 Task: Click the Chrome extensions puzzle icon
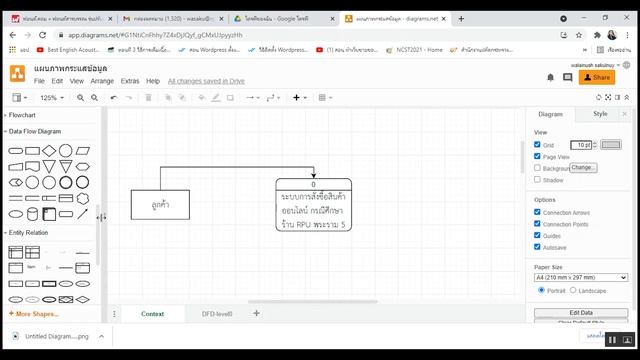[597, 35]
